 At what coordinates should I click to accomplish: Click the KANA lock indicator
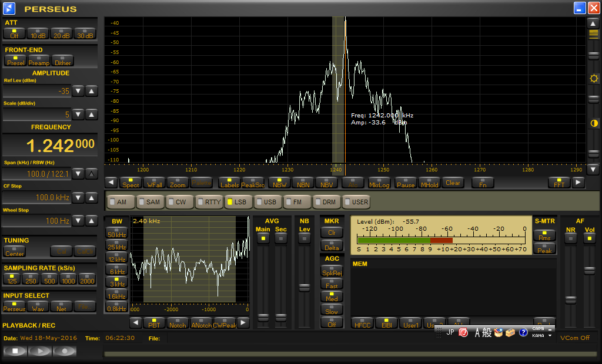[539, 336]
